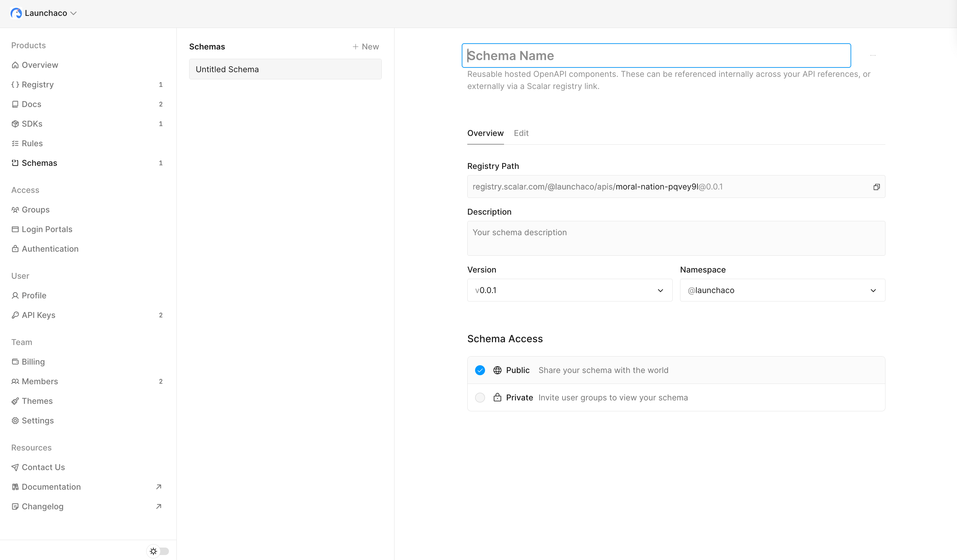Open the Changelog external link
This screenshot has width=957, height=560.
(43, 506)
